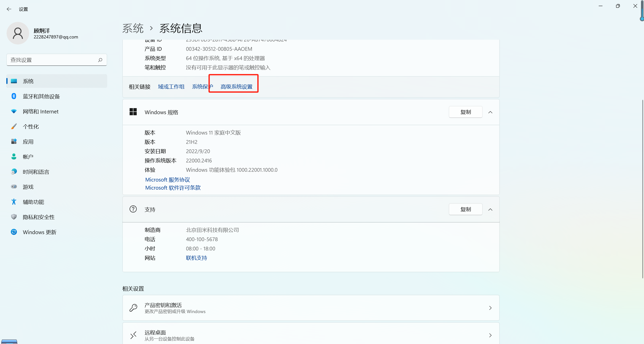The image size is (644, 344).
Task: Click the Gaming controller icon
Action: tap(14, 187)
